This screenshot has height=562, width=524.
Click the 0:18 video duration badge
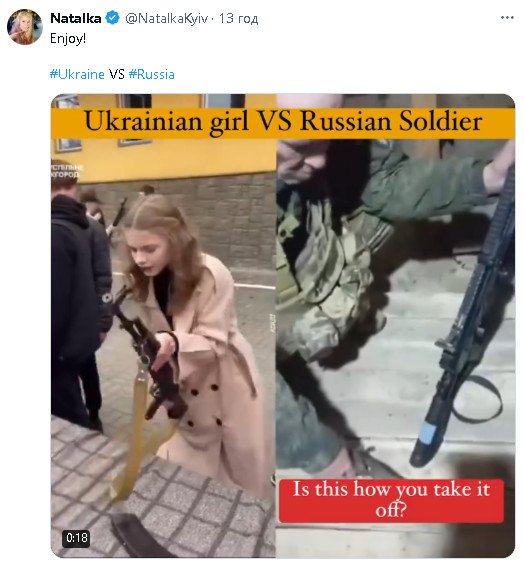77,538
